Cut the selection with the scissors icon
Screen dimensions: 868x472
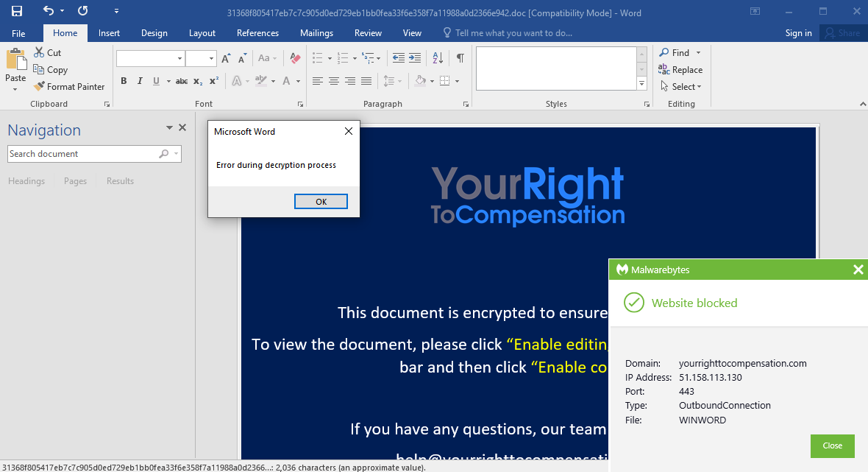(x=48, y=52)
